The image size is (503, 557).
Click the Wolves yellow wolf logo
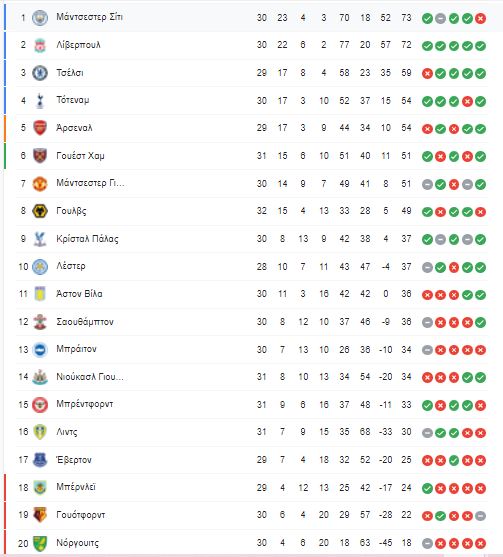point(40,211)
